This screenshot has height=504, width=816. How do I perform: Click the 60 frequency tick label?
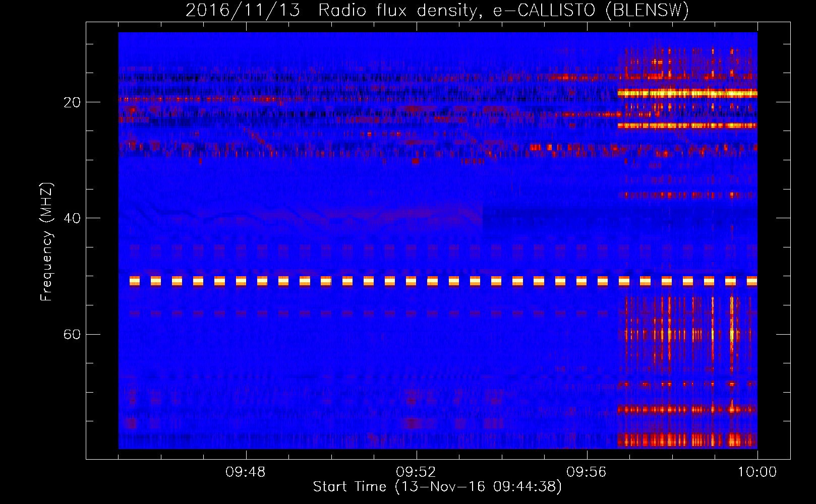coord(72,335)
